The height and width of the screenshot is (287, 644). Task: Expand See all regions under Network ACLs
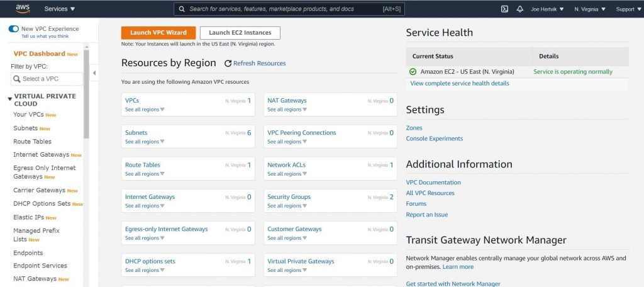pos(287,174)
